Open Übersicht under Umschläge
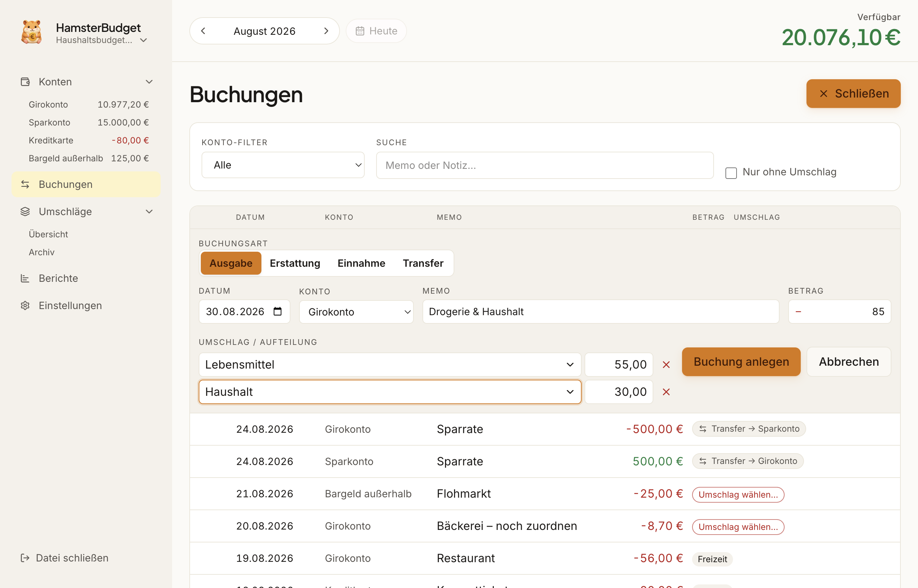The width and height of the screenshot is (918, 588). click(x=48, y=234)
